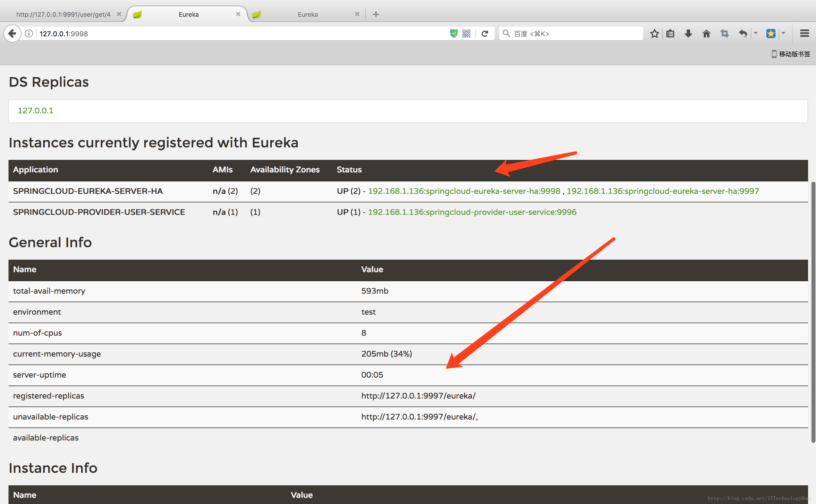Switch to the http://127.0.0.1:9991/user/get/4 tab
Viewport: 816px width, 504px height.
pos(63,14)
